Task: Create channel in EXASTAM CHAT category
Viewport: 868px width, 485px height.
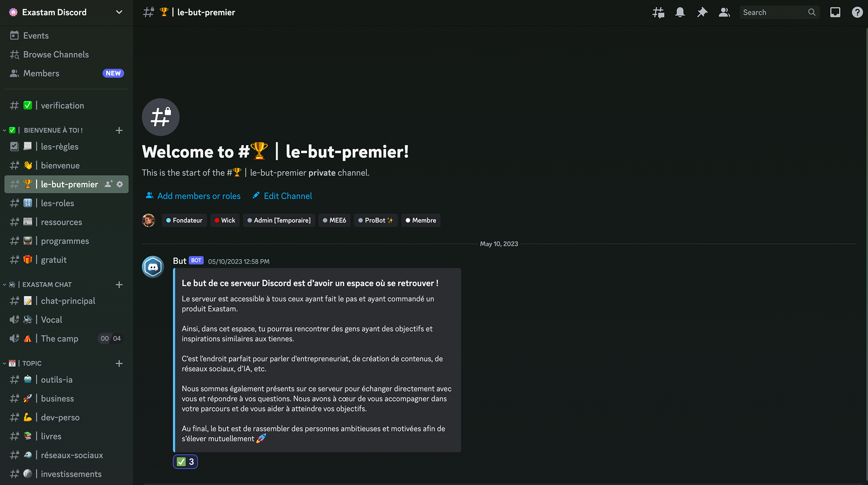Action: [x=119, y=285]
